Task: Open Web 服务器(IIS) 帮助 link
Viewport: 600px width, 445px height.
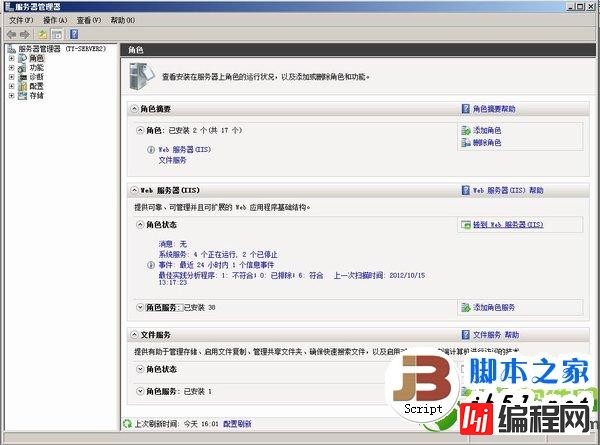Action: pyautogui.click(x=508, y=190)
